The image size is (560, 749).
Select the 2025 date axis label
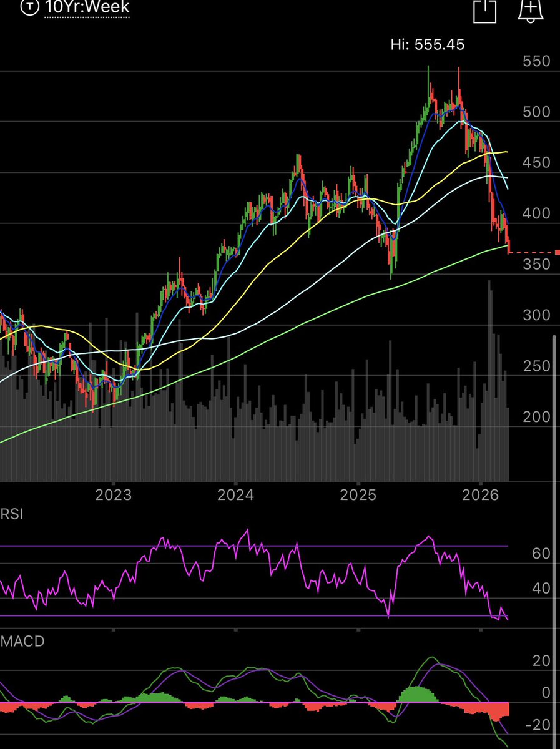point(358,496)
